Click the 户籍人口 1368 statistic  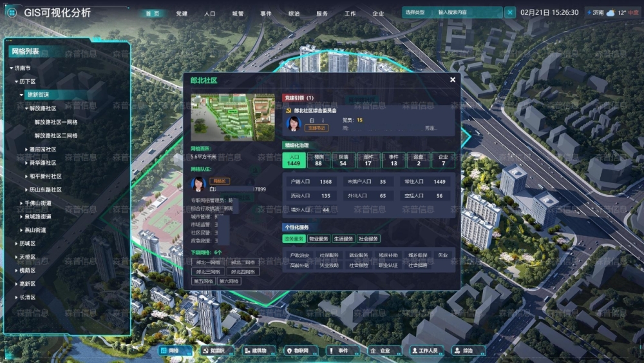311,181
